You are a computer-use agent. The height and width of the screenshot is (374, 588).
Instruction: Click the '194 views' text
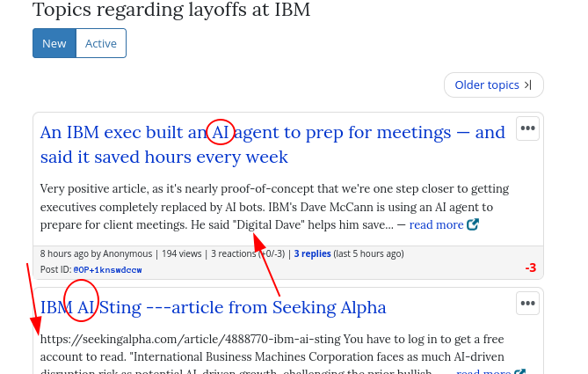(182, 253)
